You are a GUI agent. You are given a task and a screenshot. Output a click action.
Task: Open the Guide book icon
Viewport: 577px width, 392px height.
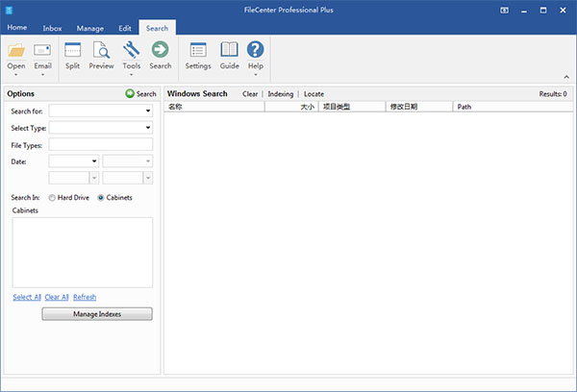tap(229, 50)
